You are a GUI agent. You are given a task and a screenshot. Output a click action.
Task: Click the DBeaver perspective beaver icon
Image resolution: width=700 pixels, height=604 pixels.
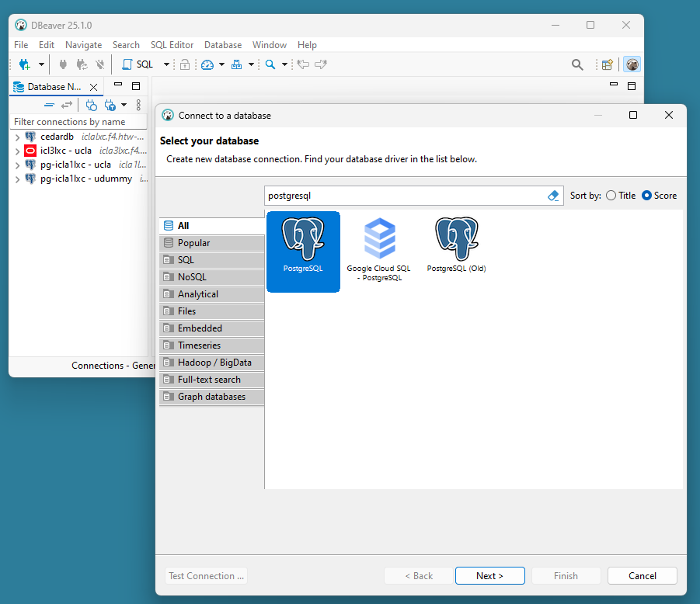[x=632, y=64]
